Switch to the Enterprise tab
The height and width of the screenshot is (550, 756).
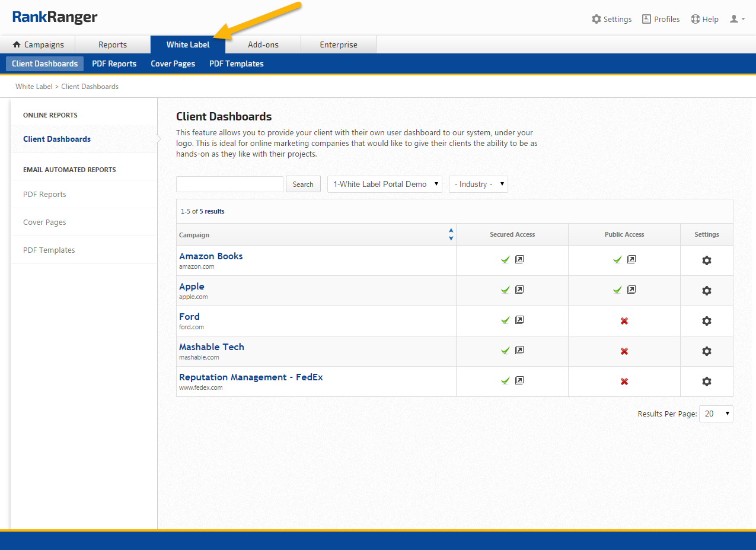pyautogui.click(x=339, y=44)
